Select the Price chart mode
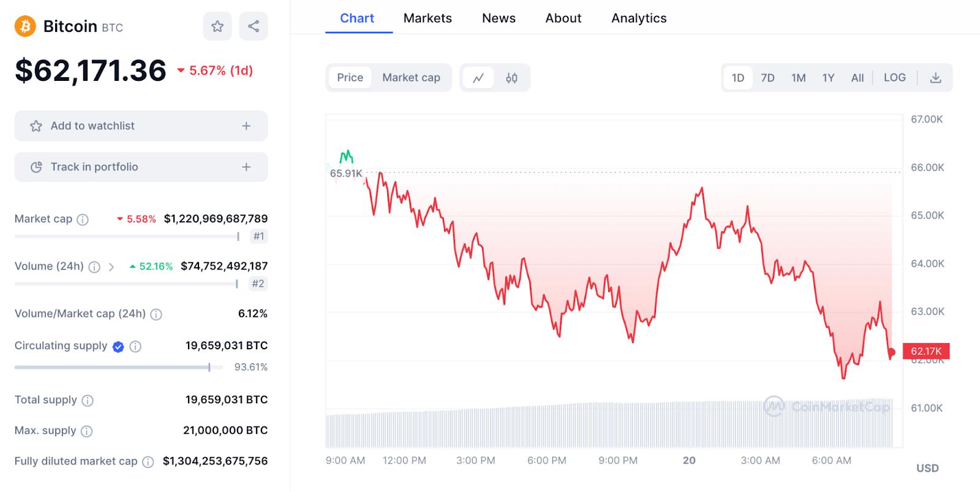Image resolution: width=980 pixels, height=492 pixels. [350, 78]
